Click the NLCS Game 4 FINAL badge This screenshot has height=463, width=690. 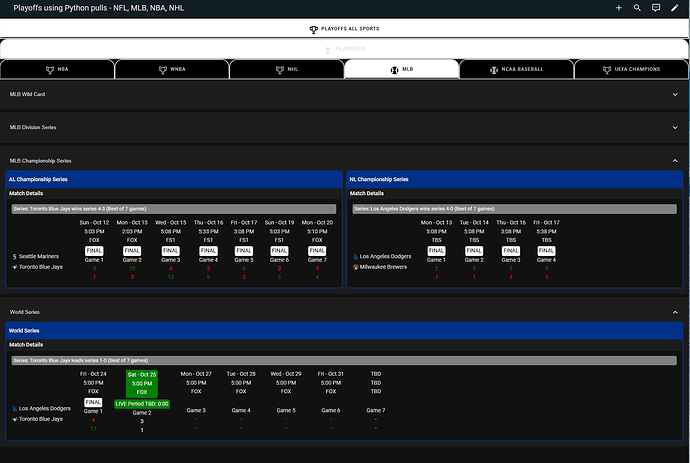coord(546,251)
